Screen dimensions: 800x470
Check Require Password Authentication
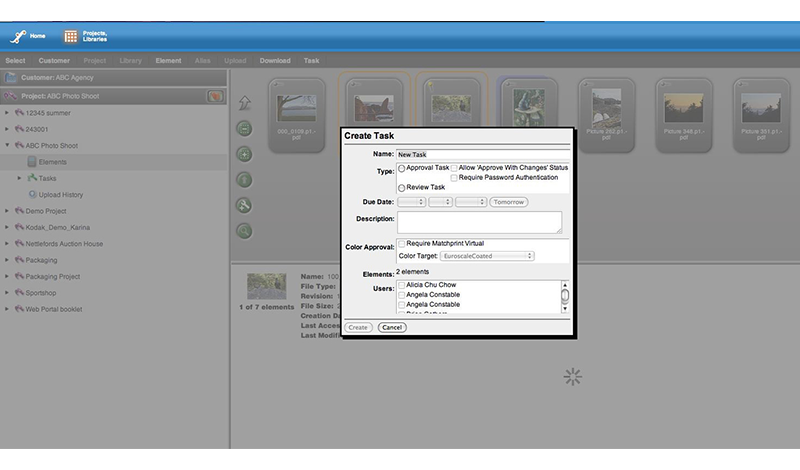(454, 178)
